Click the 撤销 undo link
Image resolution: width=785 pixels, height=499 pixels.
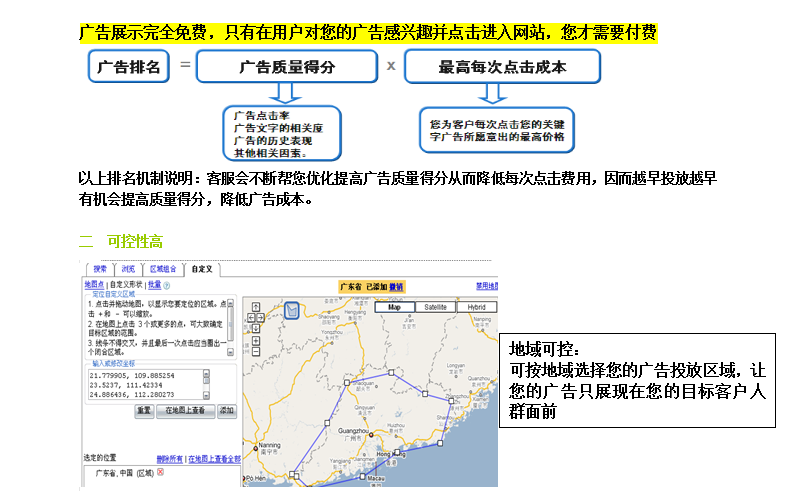[x=396, y=287]
